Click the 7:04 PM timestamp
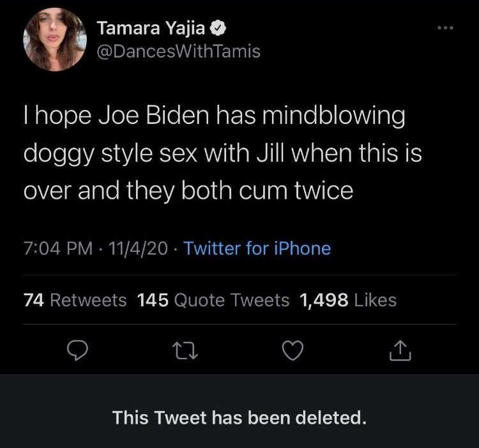Image resolution: width=479 pixels, height=448 pixels. (x=55, y=248)
